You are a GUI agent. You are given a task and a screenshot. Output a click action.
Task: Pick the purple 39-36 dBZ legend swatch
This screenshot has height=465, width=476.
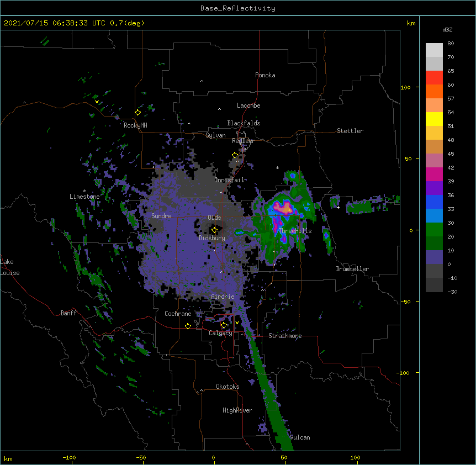pos(434,188)
